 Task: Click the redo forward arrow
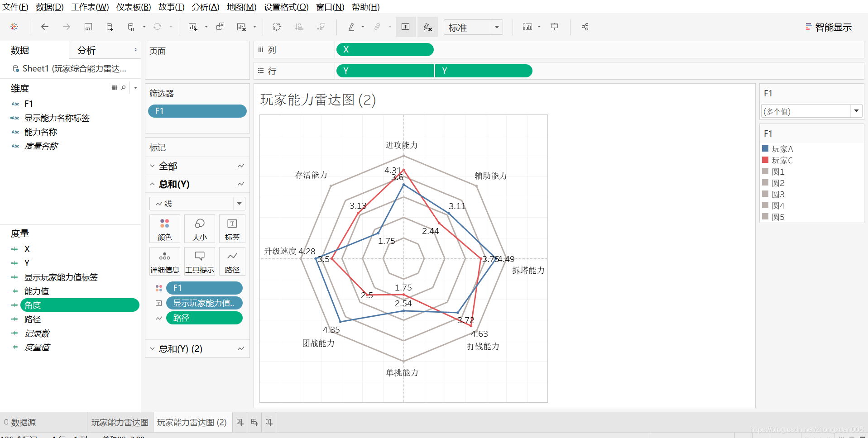67,27
